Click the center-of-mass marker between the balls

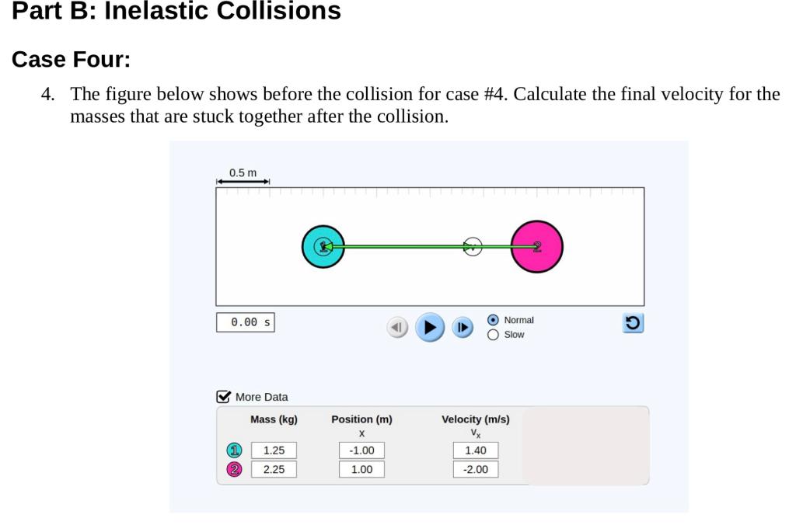click(472, 246)
